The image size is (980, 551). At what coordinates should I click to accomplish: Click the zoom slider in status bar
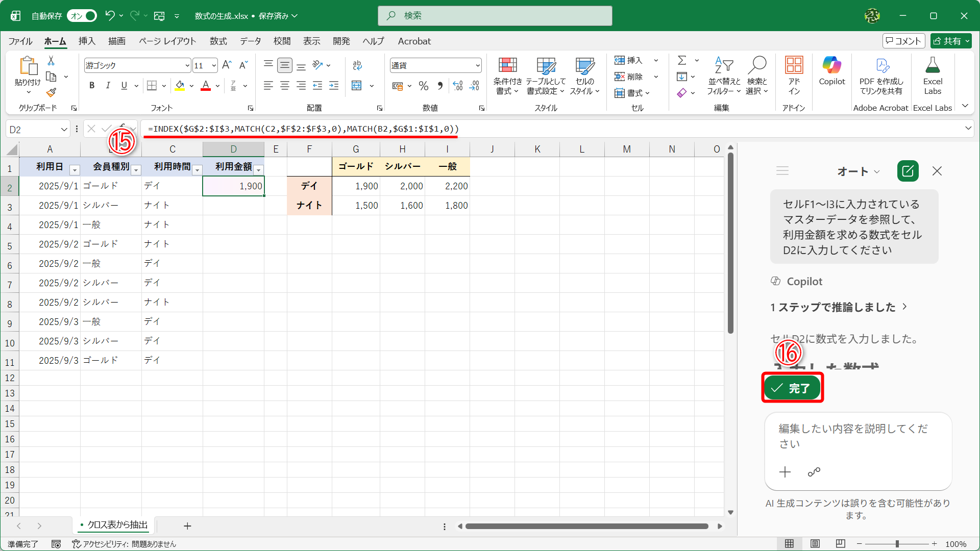(x=897, y=544)
